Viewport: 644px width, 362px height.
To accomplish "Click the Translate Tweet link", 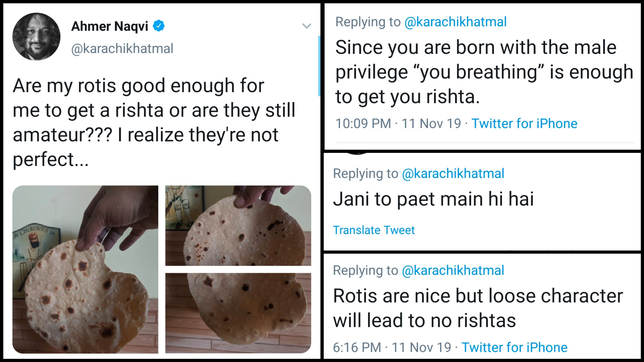I will click(x=374, y=230).
